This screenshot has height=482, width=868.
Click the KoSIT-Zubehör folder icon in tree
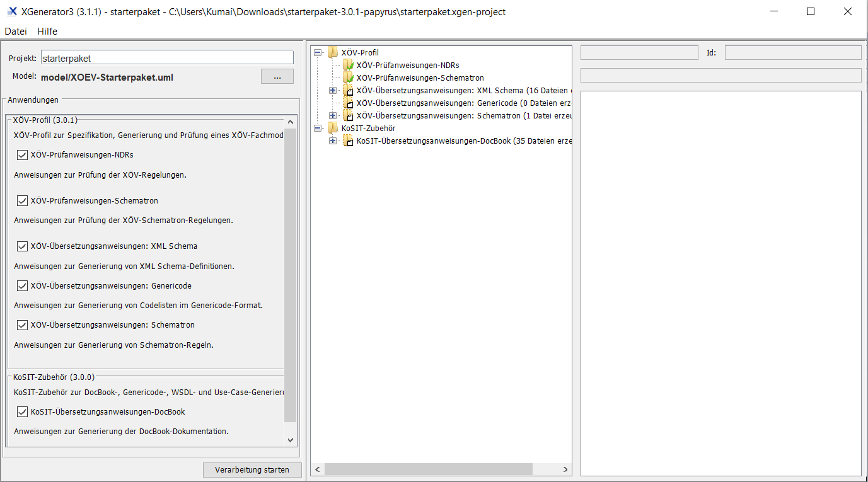[333, 129]
